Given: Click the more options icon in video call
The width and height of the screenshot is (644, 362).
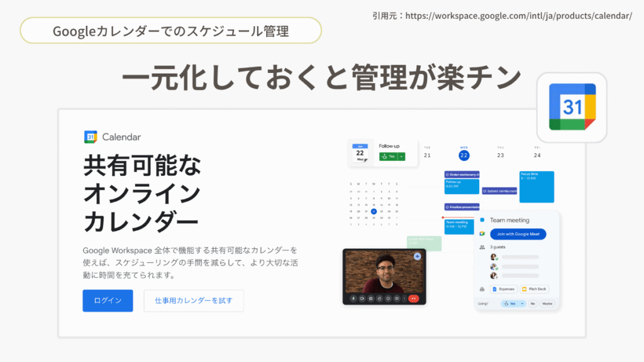Looking at the screenshot, I should (404, 299).
